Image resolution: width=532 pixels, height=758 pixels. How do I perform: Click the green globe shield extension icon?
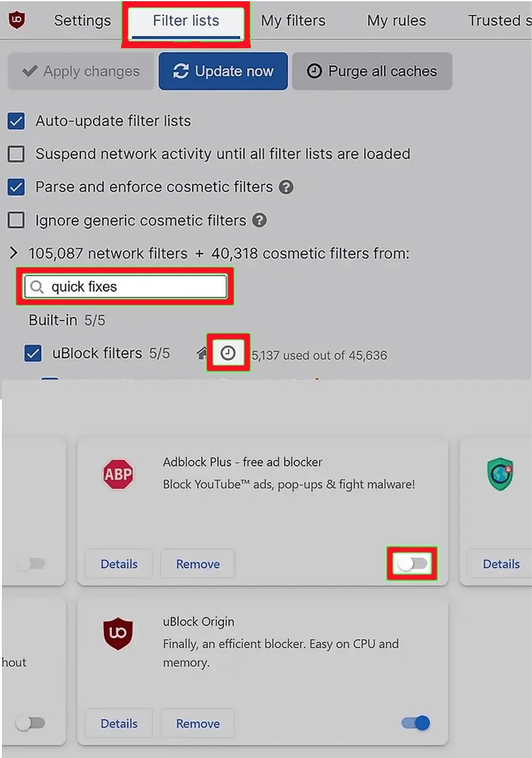[x=500, y=474]
